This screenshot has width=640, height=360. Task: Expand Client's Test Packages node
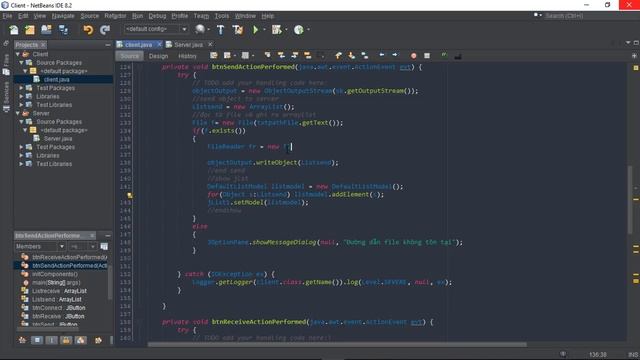point(21,88)
